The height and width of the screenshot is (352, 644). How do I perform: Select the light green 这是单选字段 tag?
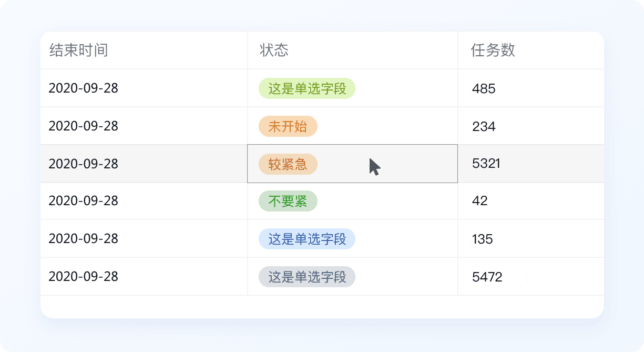click(307, 88)
